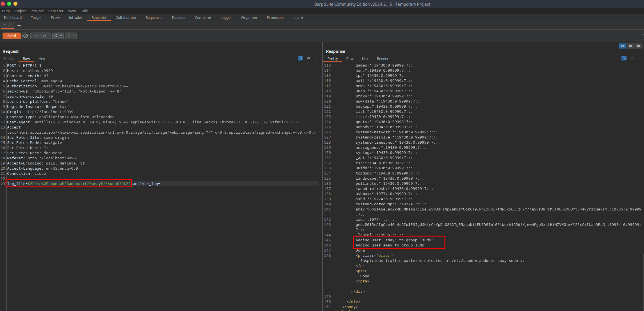Switch to the Proxy tab
Image resolution: width=644 pixels, height=311 pixels.
pyautogui.click(x=55, y=17)
